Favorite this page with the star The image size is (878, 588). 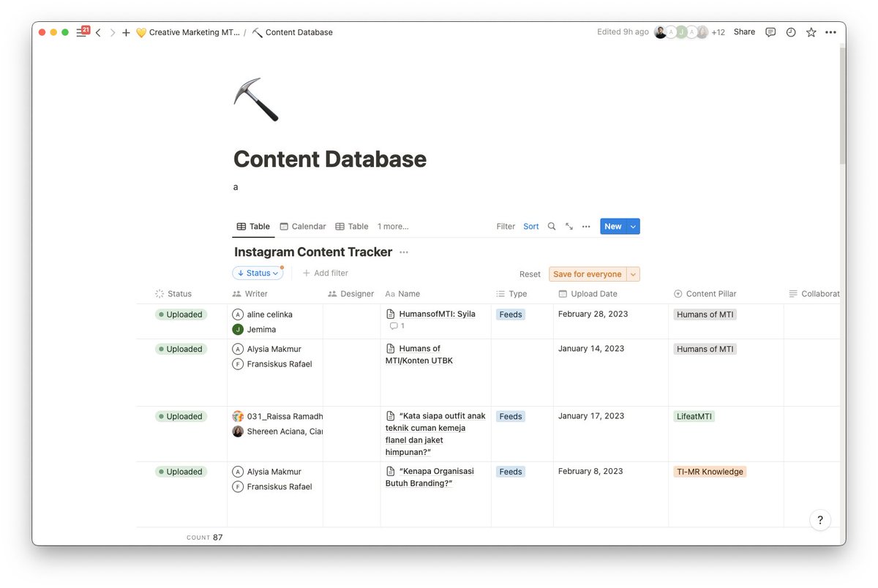[x=811, y=32]
